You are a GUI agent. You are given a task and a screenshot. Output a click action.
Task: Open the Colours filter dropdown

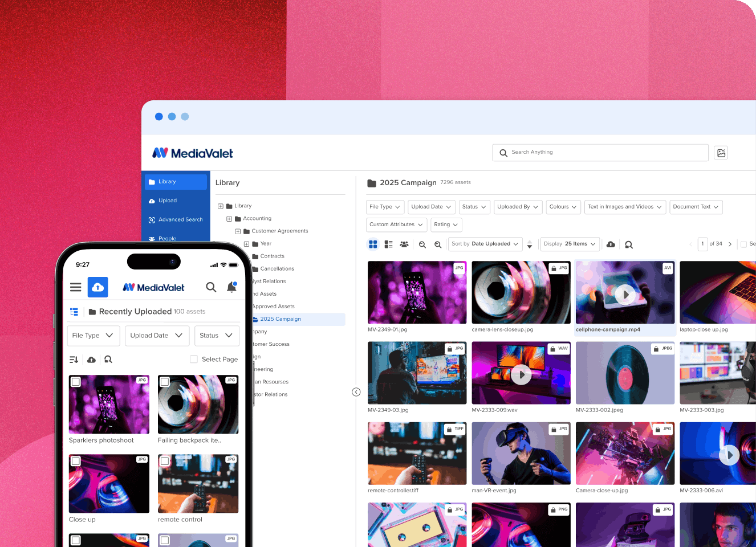pyautogui.click(x=563, y=207)
